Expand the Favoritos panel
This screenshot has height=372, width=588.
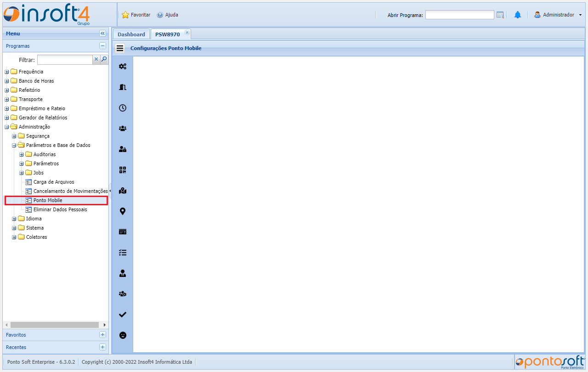click(102, 335)
